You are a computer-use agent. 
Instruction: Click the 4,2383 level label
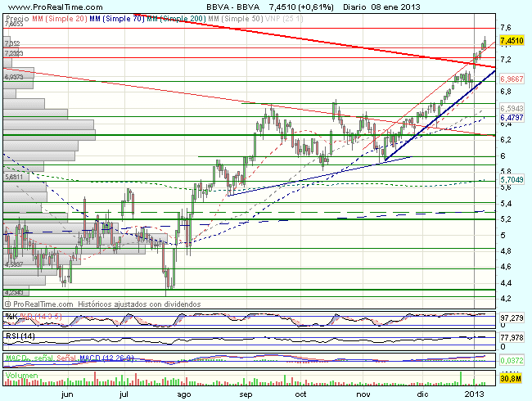[14, 292]
